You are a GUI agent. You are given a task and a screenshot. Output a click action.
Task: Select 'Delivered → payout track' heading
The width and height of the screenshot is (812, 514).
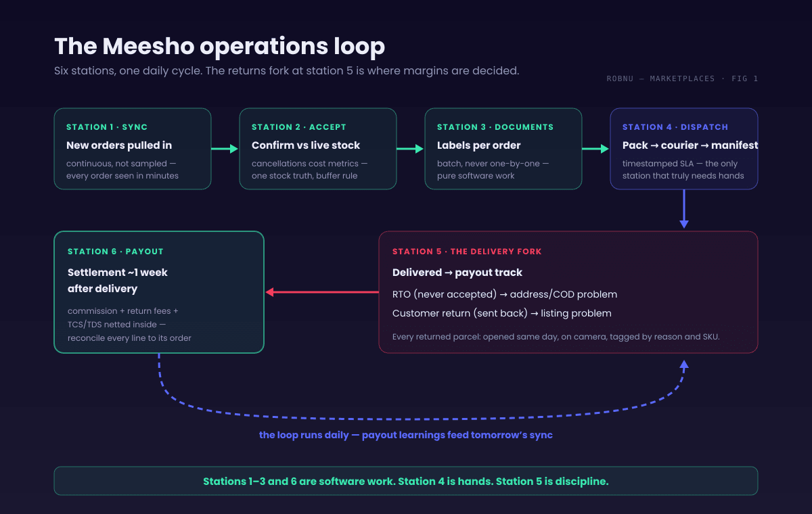457,273
